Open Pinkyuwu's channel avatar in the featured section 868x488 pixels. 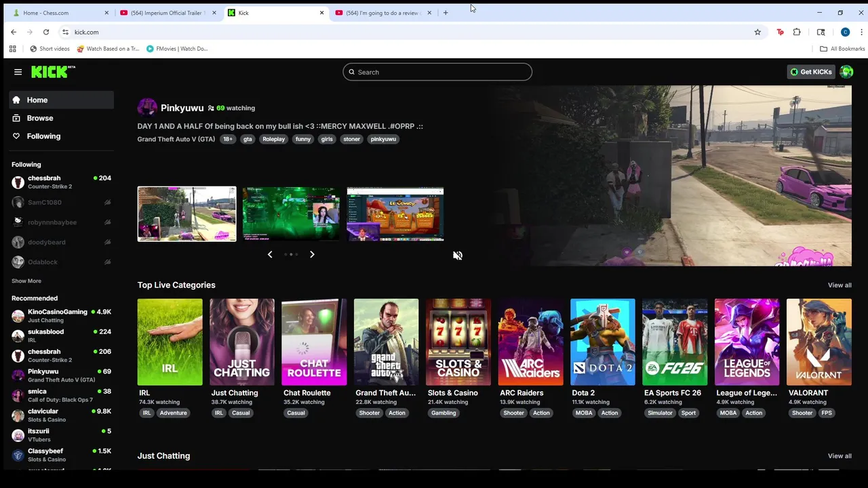click(147, 108)
